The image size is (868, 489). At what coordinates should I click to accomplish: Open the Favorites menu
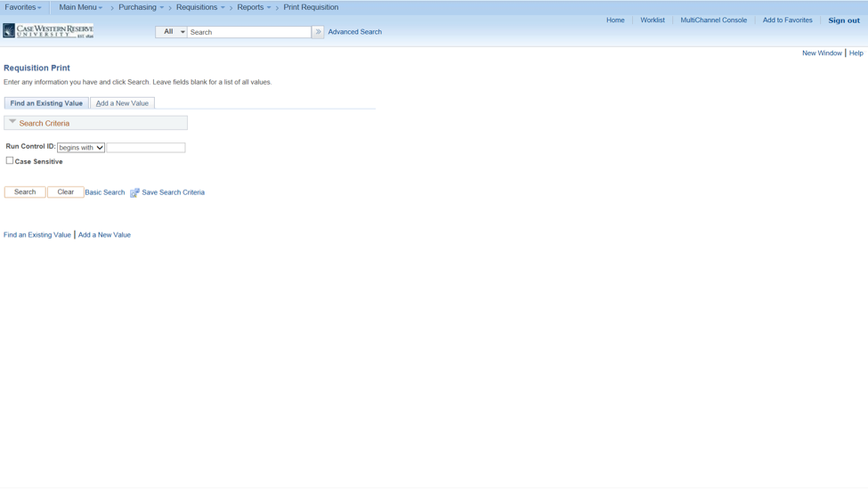tap(22, 7)
